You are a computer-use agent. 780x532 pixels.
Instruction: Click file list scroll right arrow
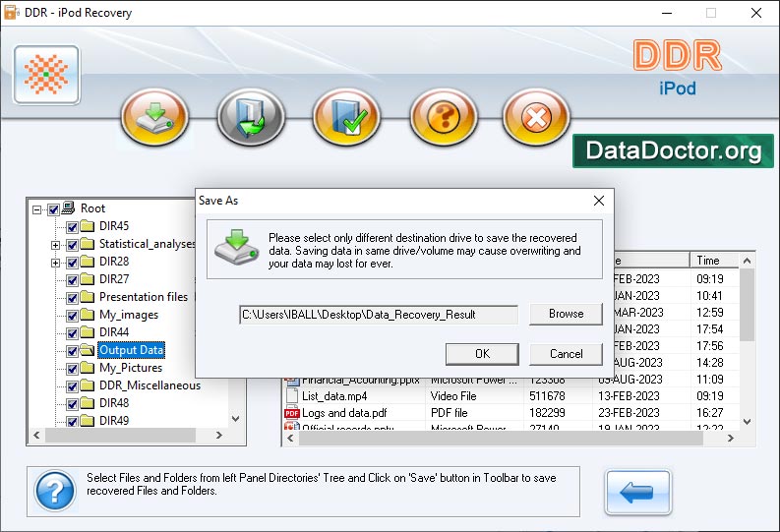click(x=730, y=438)
